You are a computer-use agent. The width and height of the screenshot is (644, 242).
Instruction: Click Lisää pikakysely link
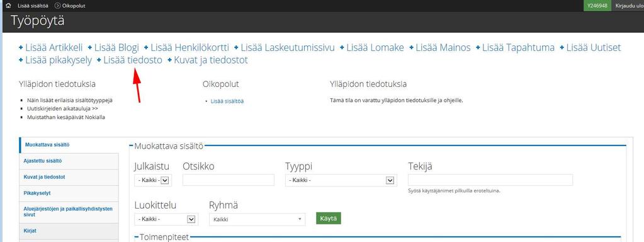pyautogui.click(x=59, y=60)
